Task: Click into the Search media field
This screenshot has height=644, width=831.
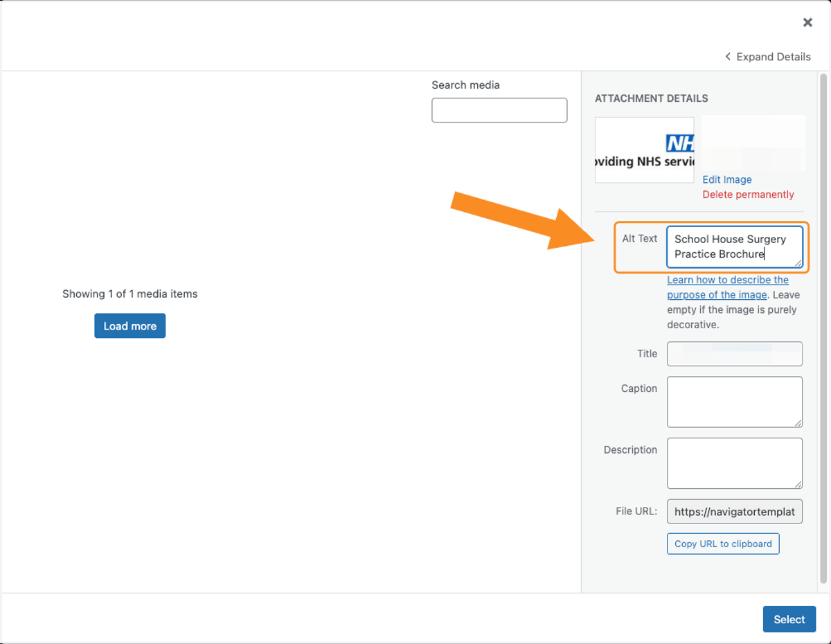Action: pos(499,110)
